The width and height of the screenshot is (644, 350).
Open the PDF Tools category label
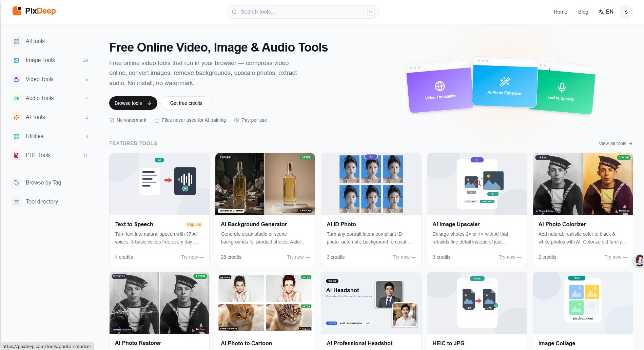pyautogui.click(x=38, y=155)
